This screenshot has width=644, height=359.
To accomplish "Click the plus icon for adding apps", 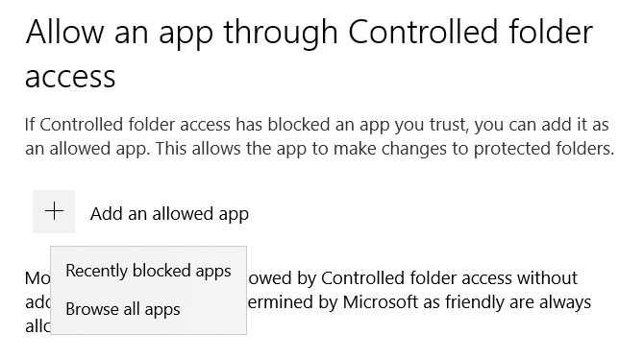I will point(54,212).
